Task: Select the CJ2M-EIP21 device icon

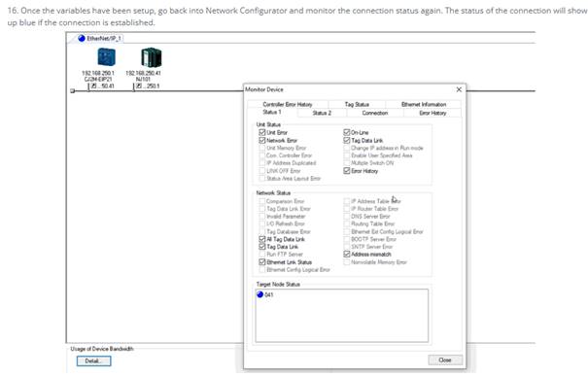Action: [x=107, y=57]
